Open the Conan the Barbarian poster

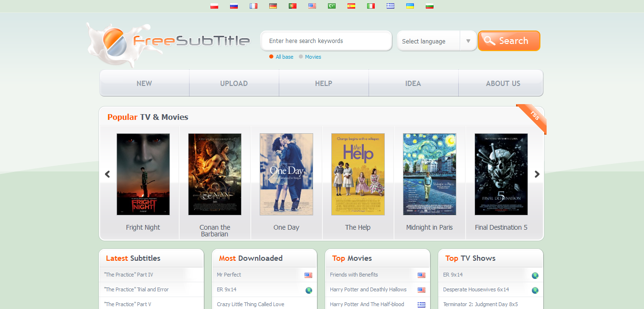coord(215,174)
